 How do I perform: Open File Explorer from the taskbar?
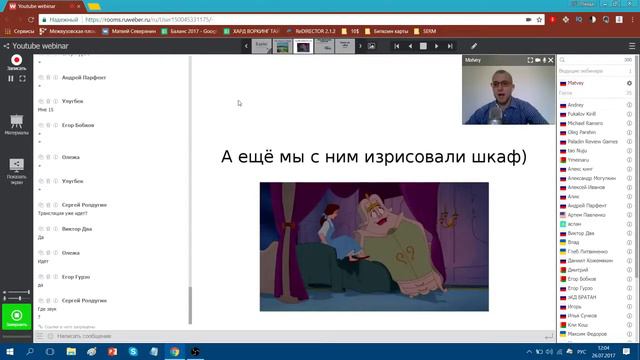tap(71, 351)
